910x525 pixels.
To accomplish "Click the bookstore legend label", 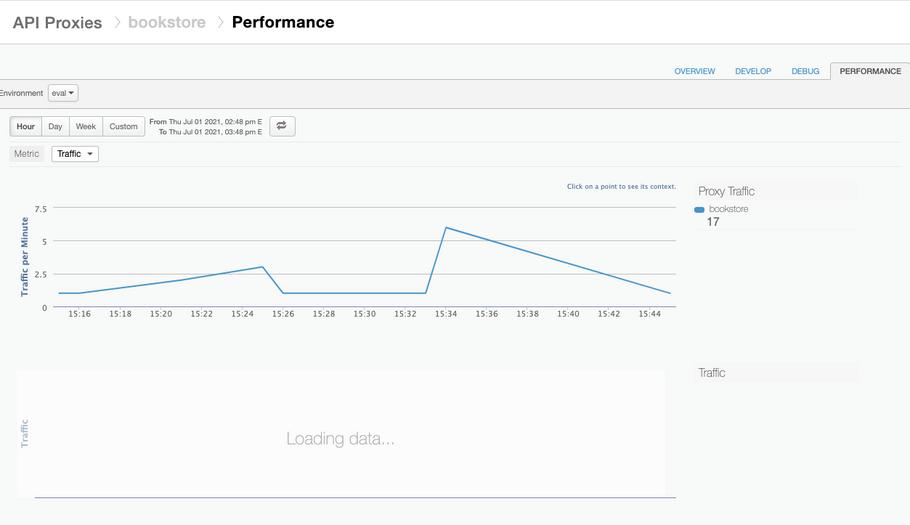I will pyautogui.click(x=728, y=209).
